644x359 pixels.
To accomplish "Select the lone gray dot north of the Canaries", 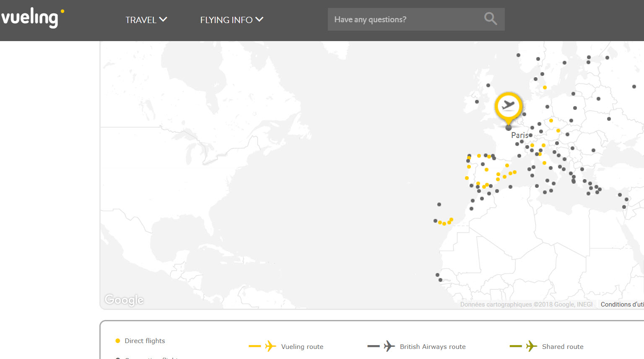I will coord(439,205).
